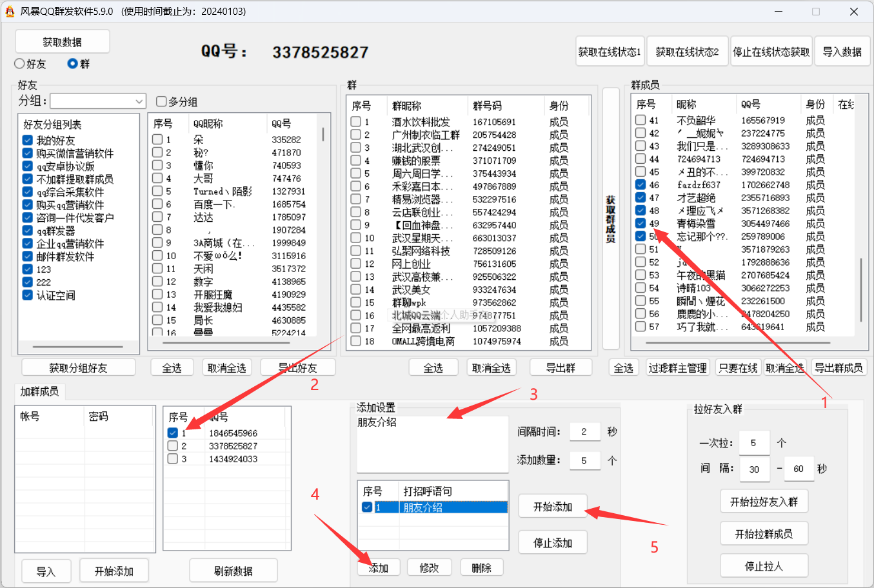Click the 导出群成员 button

tap(839, 367)
